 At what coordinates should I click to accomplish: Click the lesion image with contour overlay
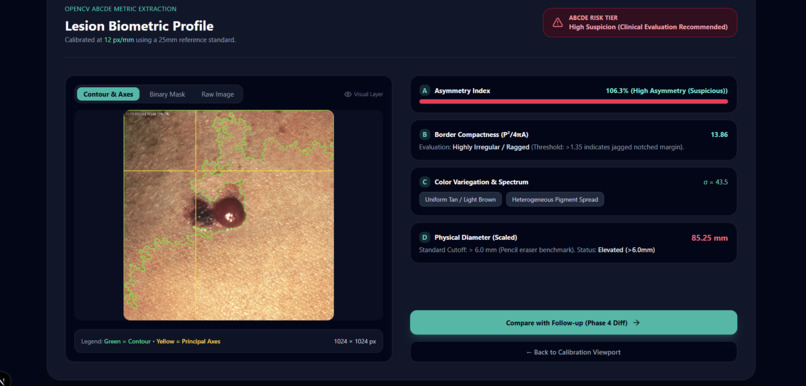[229, 215]
